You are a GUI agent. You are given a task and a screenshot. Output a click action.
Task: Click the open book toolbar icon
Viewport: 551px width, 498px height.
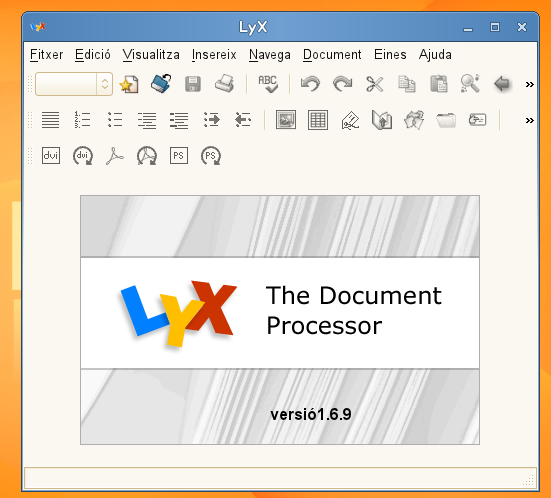382,120
